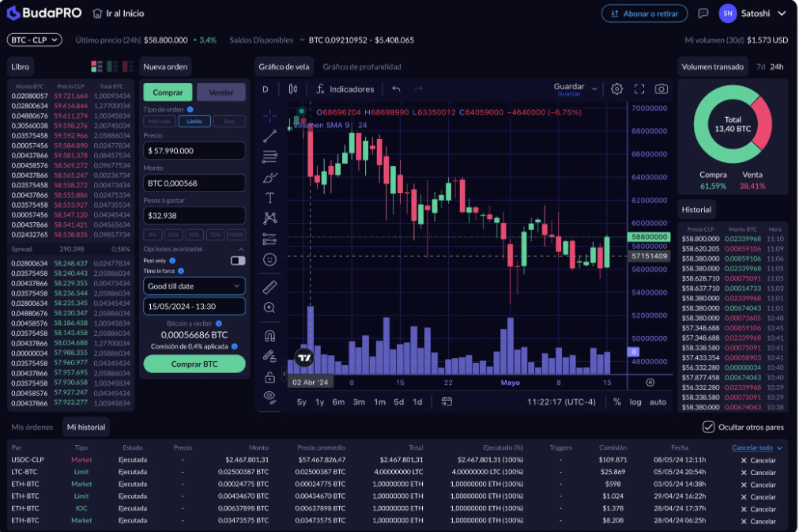Select the Stop order type
This screenshot has width=799, height=532.
tap(229, 121)
